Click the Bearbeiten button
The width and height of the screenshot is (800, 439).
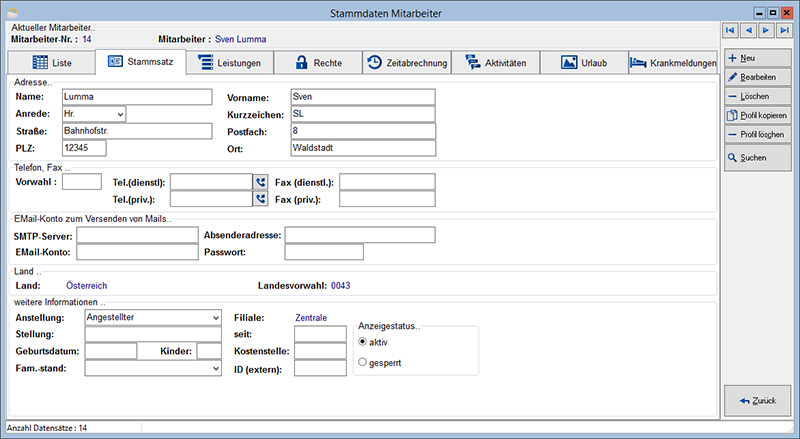(758, 77)
